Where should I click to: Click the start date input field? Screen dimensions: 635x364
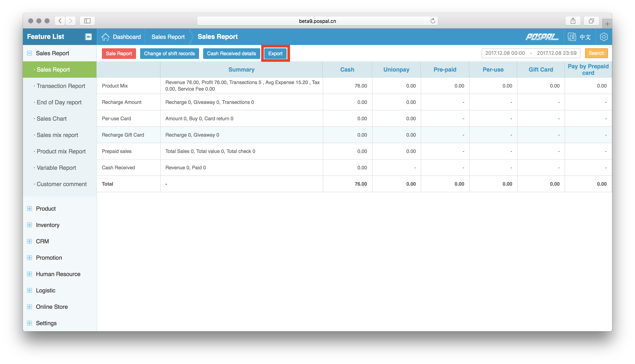[x=505, y=53]
